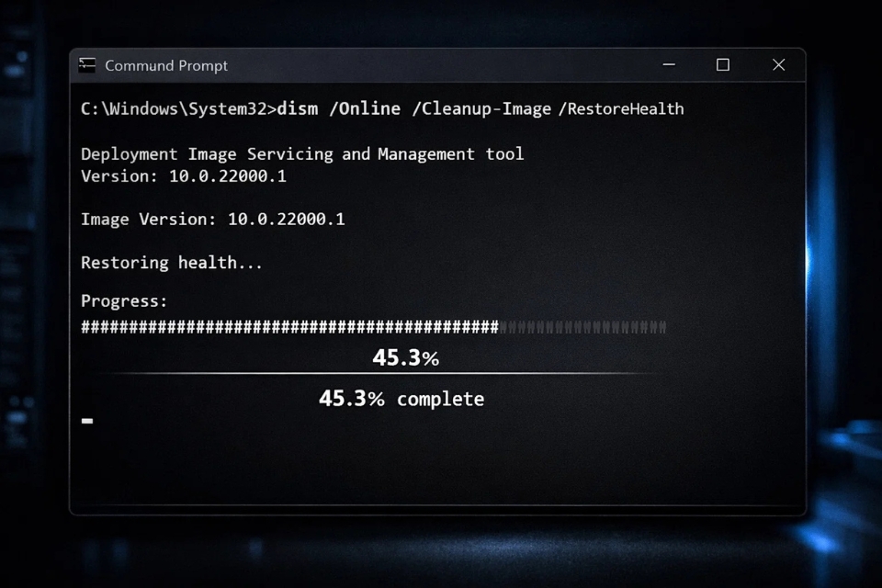Click the Progress: label
This screenshot has height=588, width=882.
[x=124, y=301]
